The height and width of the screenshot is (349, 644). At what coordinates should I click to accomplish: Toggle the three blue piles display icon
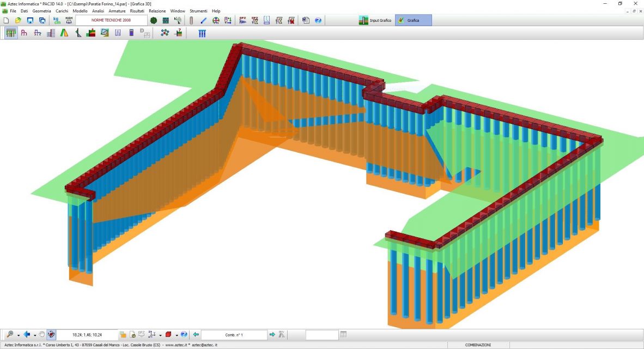coord(202,33)
